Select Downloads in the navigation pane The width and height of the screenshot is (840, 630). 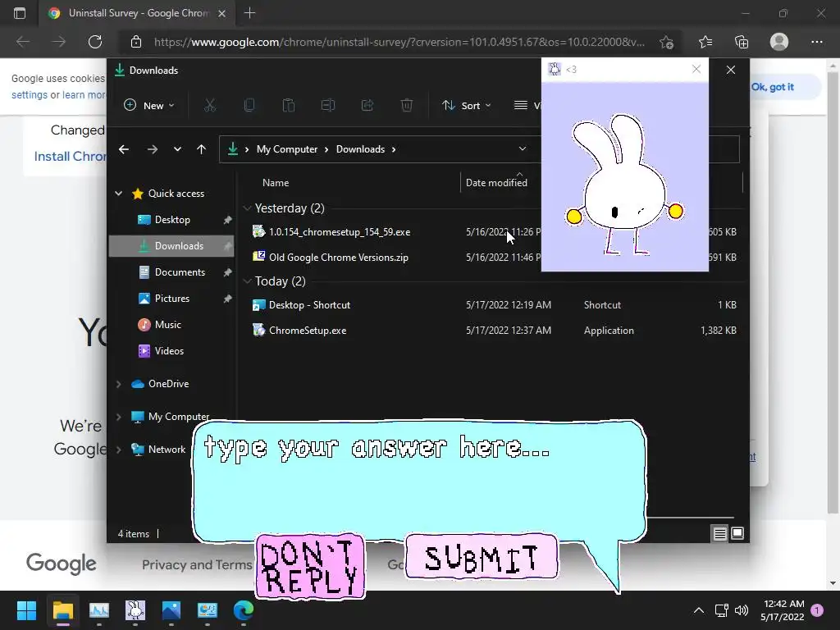172,246
